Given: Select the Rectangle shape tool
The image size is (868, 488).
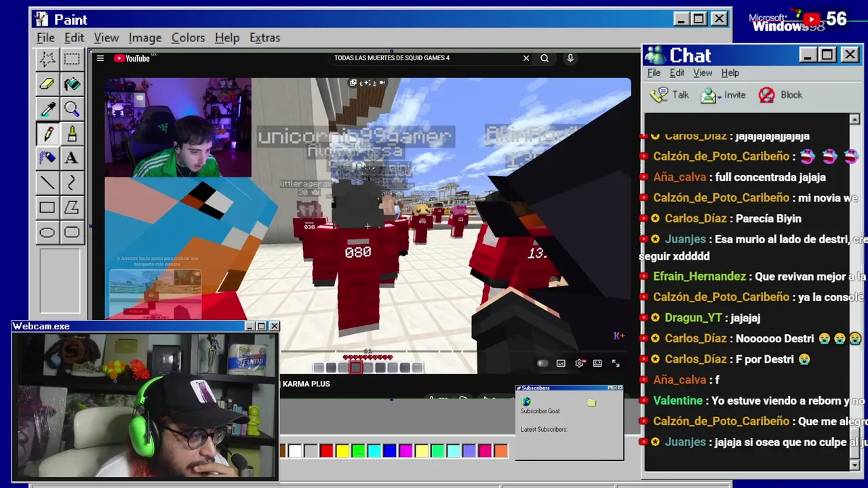Looking at the screenshot, I should [x=47, y=207].
